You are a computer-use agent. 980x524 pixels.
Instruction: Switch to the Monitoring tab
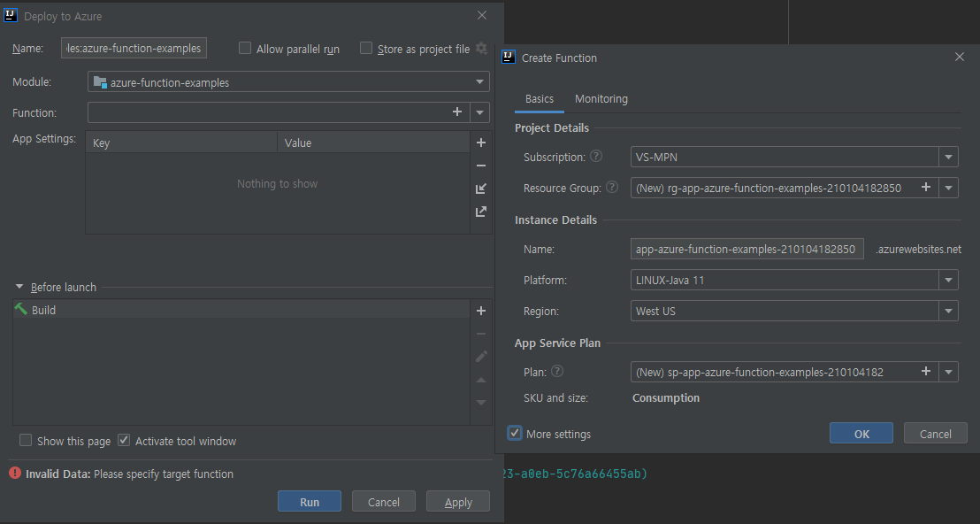coord(601,99)
